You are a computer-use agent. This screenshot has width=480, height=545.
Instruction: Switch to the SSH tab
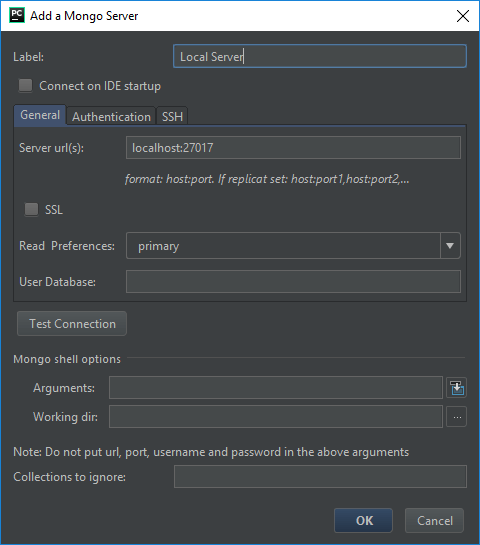point(172,116)
